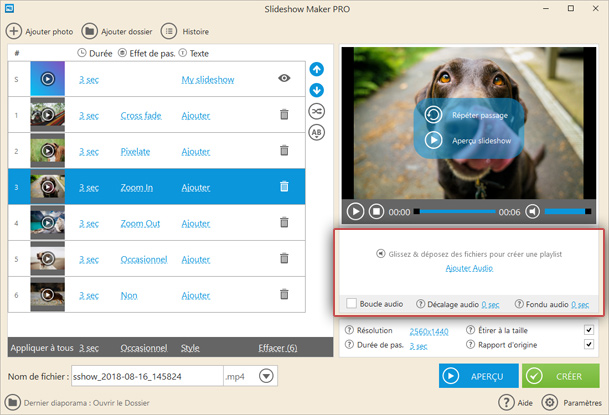This screenshot has height=415, width=609.
Task: Move slide down with the down arrow
Action: pyautogui.click(x=317, y=90)
